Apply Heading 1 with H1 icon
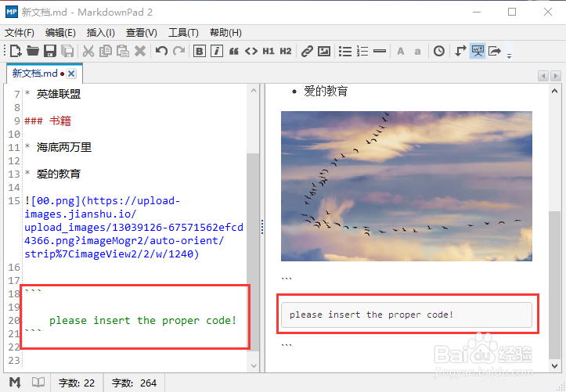Image resolution: width=566 pixels, height=392 pixels. (x=269, y=51)
